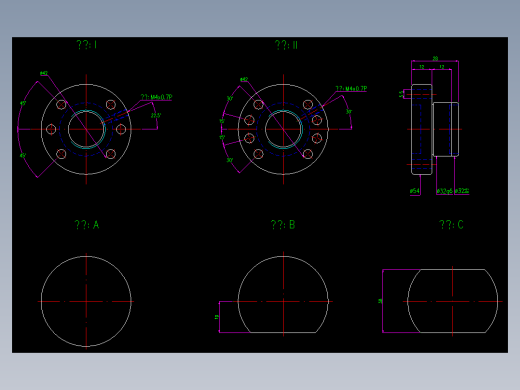Click the bottom '30°' angle label left of view II

[230, 160]
